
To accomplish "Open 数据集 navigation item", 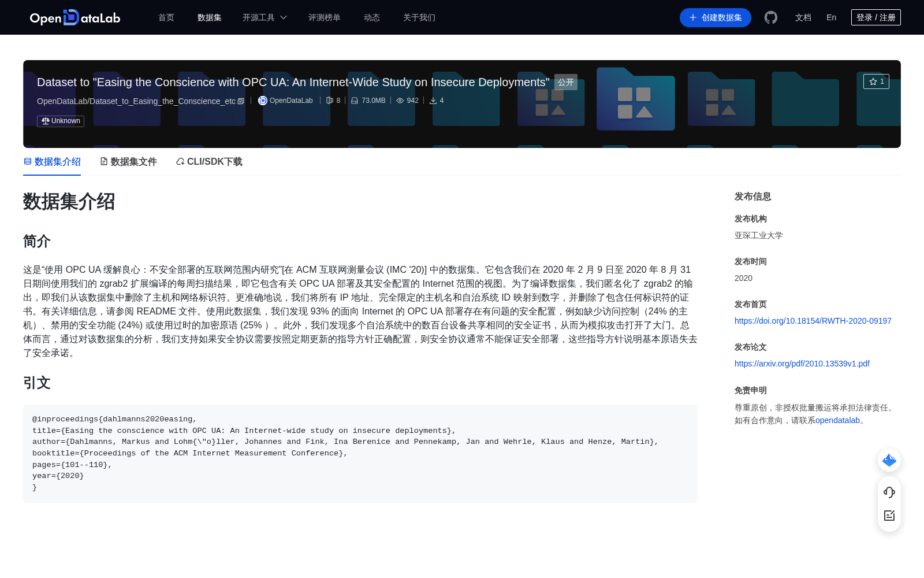I will point(210,17).
